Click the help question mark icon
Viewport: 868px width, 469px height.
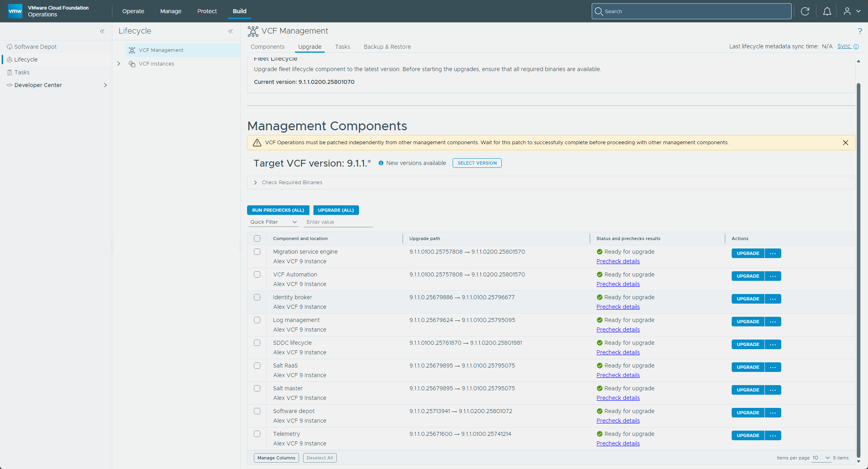860,31
